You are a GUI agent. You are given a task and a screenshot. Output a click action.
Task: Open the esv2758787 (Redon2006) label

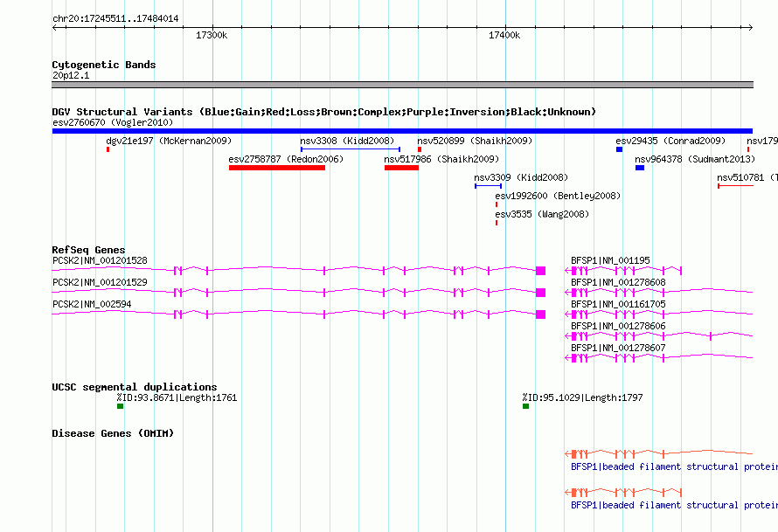pos(286,159)
